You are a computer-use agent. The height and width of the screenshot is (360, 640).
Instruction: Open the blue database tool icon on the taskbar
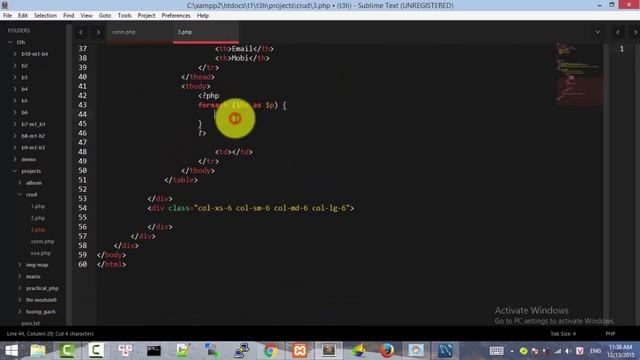[445, 351]
